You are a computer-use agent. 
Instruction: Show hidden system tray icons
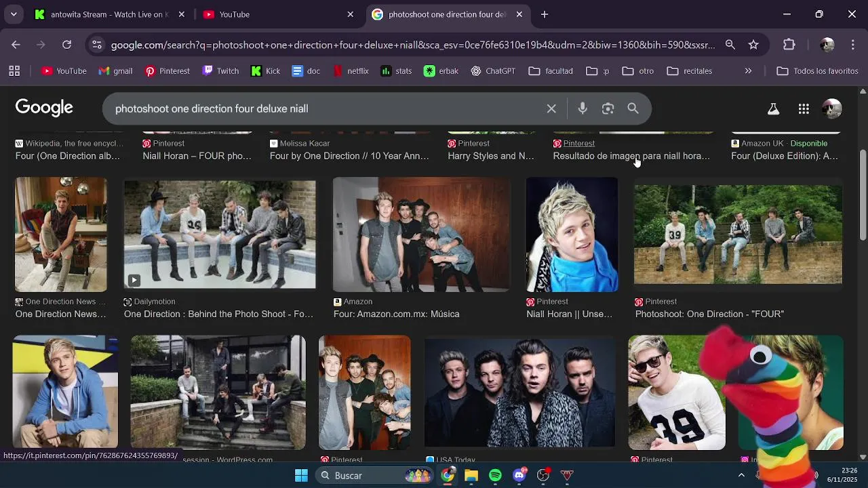click(x=741, y=475)
